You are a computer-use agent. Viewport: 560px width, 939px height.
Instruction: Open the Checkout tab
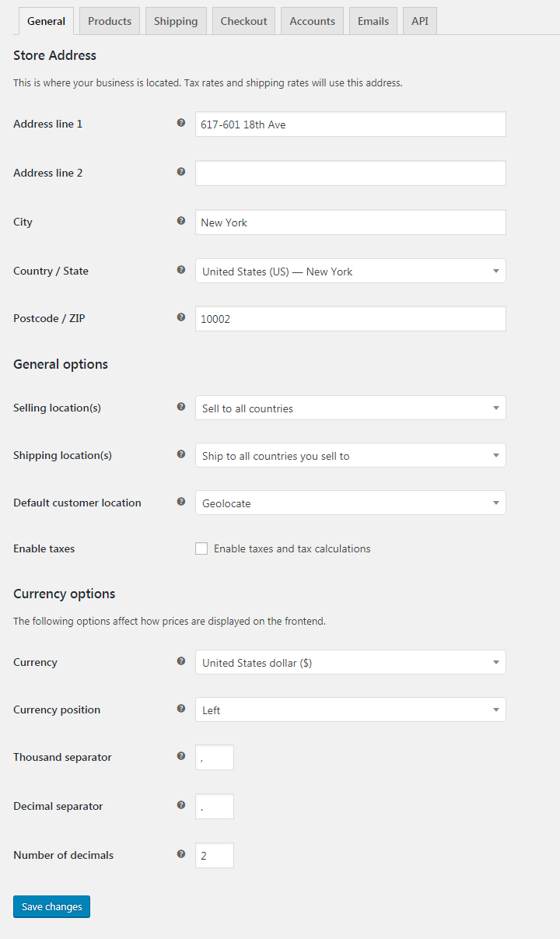[243, 21]
